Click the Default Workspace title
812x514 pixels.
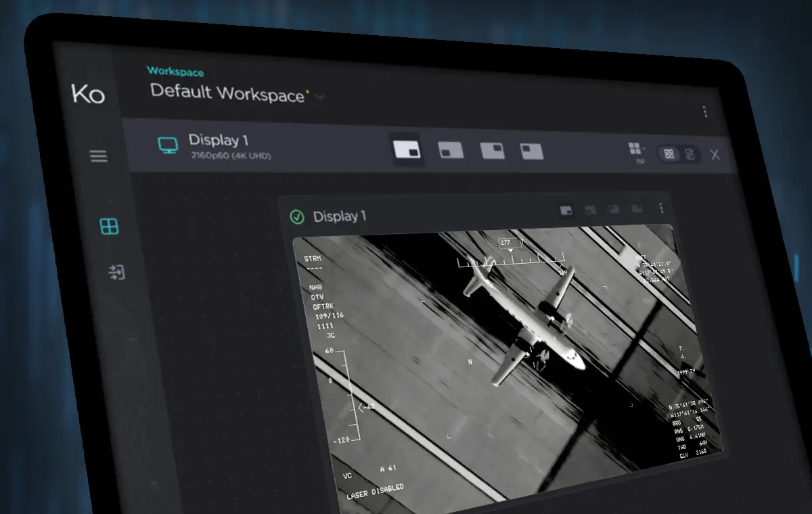[x=227, y=93]
